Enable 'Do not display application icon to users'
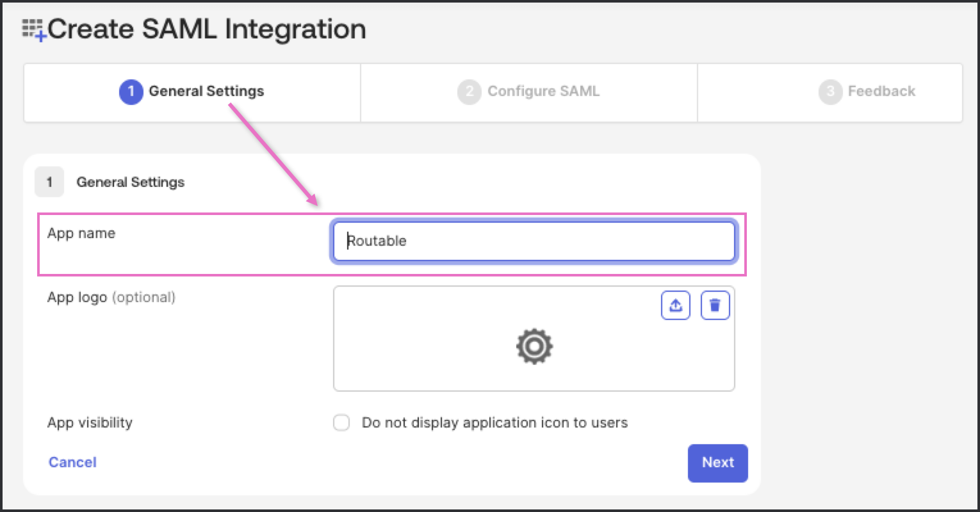The width and height of the screenshot is (980, 512). 341,422
